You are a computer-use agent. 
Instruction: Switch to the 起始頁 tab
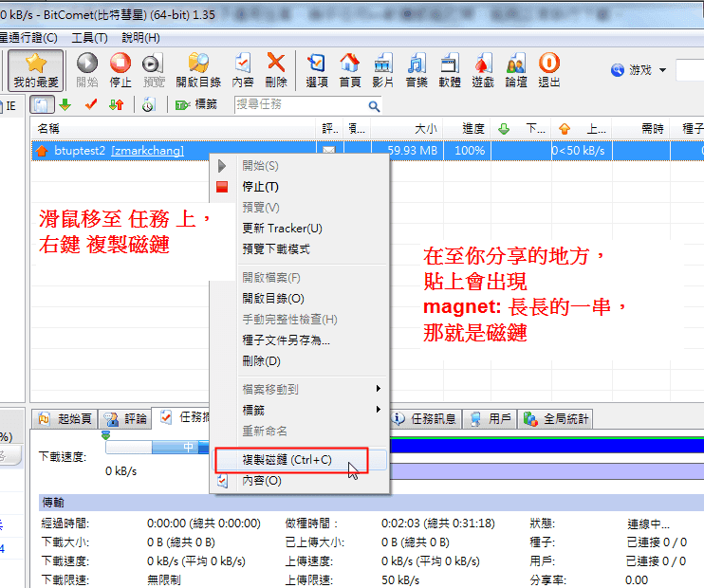click(x=65, y=419)
